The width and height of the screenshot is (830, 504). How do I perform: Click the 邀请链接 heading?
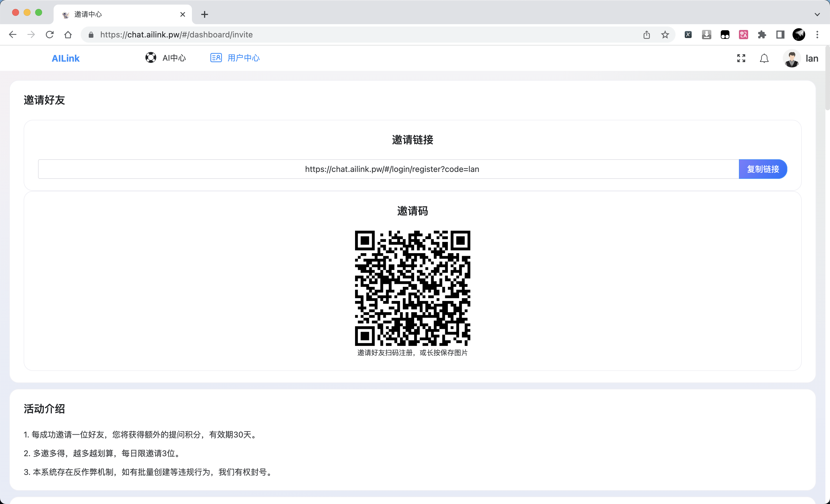(x=413, y=140)
